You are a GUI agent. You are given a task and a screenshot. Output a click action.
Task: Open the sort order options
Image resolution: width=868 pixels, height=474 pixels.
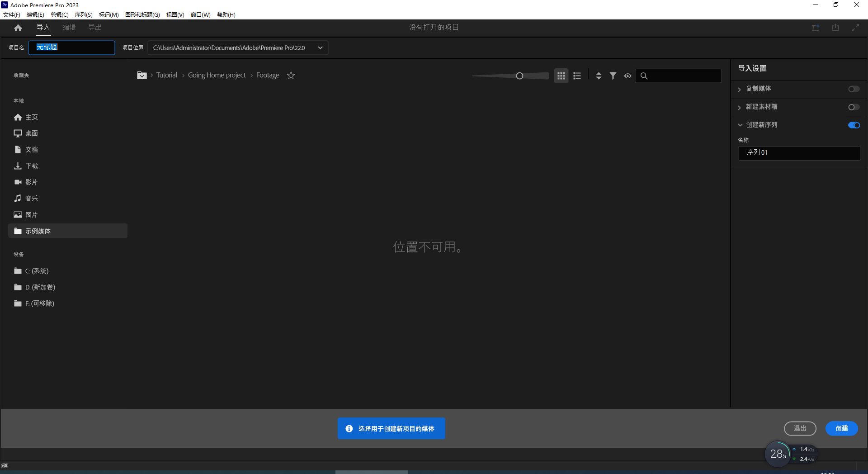599,76
